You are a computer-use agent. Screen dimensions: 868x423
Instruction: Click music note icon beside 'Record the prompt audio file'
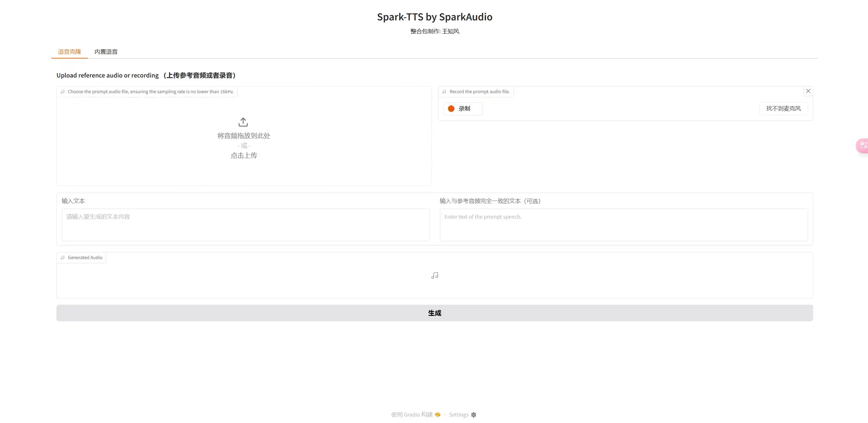pyautogui.click(x=444, y=92)
